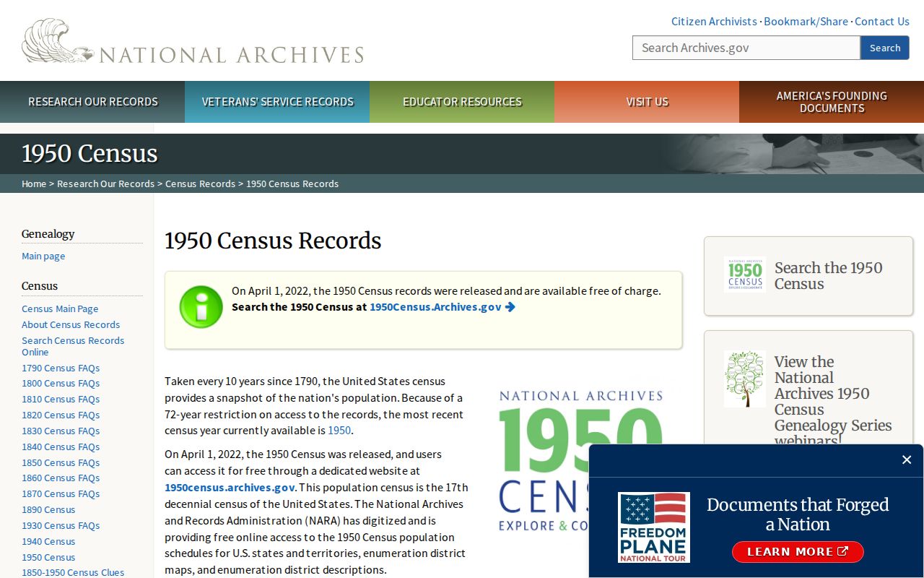Click Census Records breadcrumb link

click(200, 184)
